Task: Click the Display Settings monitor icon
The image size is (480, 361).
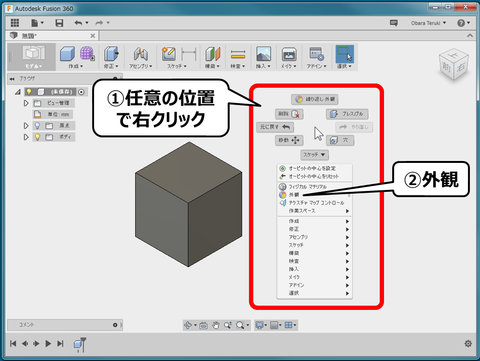Action: pyautogui.click(x=259, y=325)
